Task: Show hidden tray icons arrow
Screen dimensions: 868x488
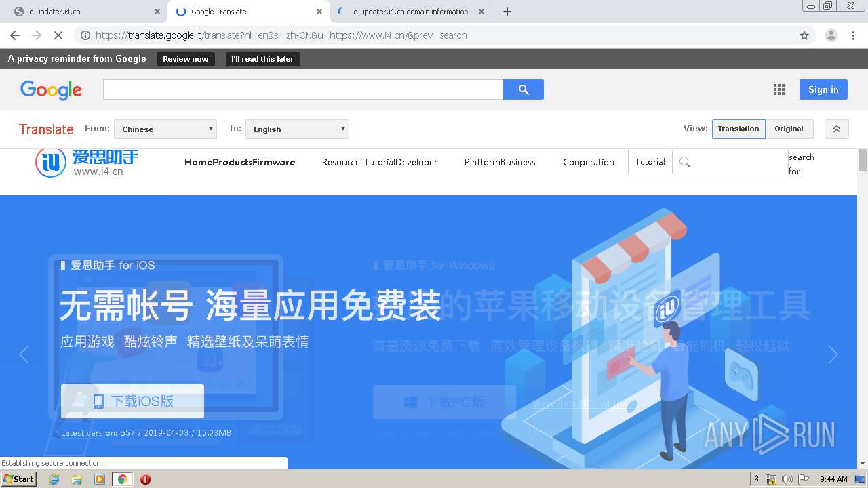Action: click(757, 479)
